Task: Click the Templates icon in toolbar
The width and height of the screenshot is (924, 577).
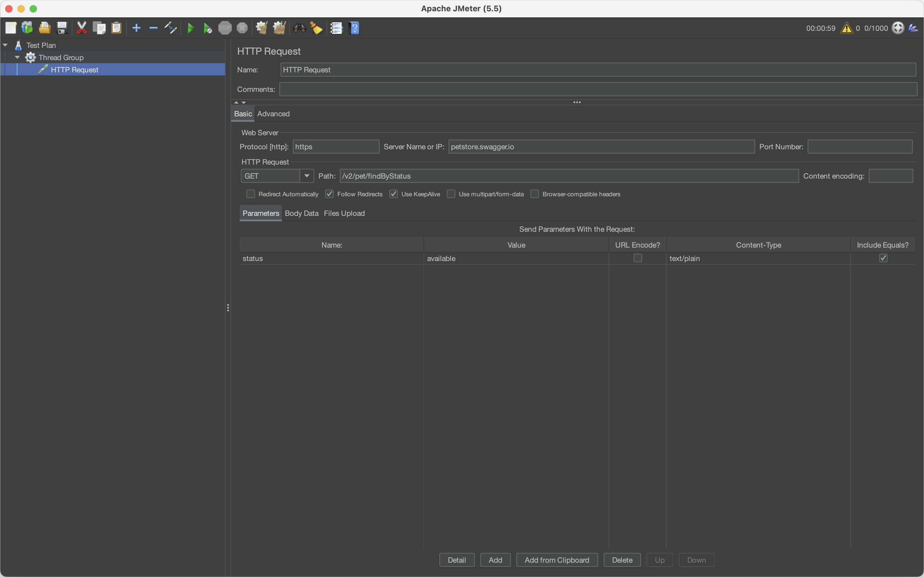Action: coord(27,28)
